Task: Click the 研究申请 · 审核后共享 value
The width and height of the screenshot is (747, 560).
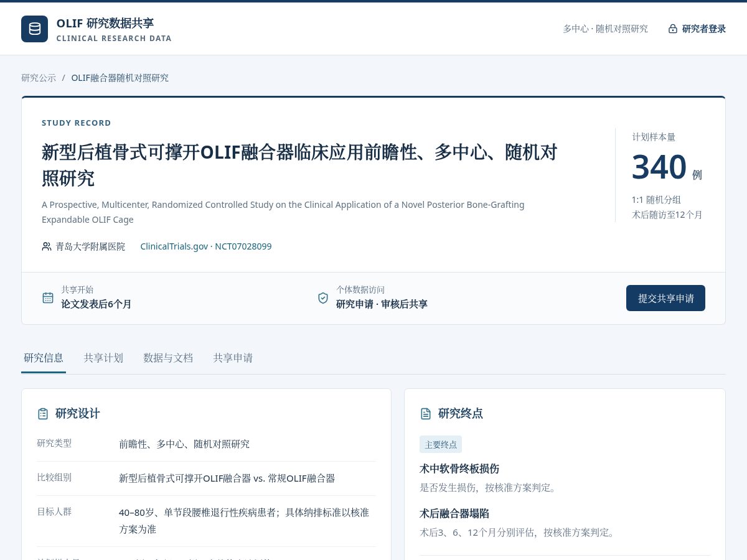Action: point(382,304)
